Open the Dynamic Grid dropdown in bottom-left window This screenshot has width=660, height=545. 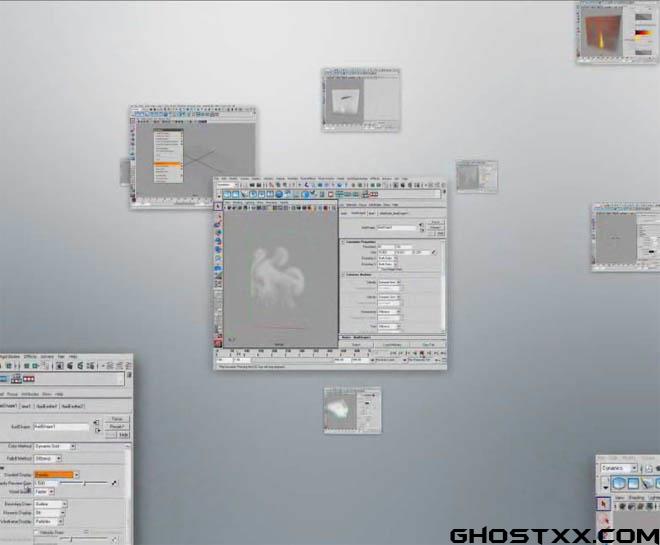pyautogui.click(x=54, y=446)
